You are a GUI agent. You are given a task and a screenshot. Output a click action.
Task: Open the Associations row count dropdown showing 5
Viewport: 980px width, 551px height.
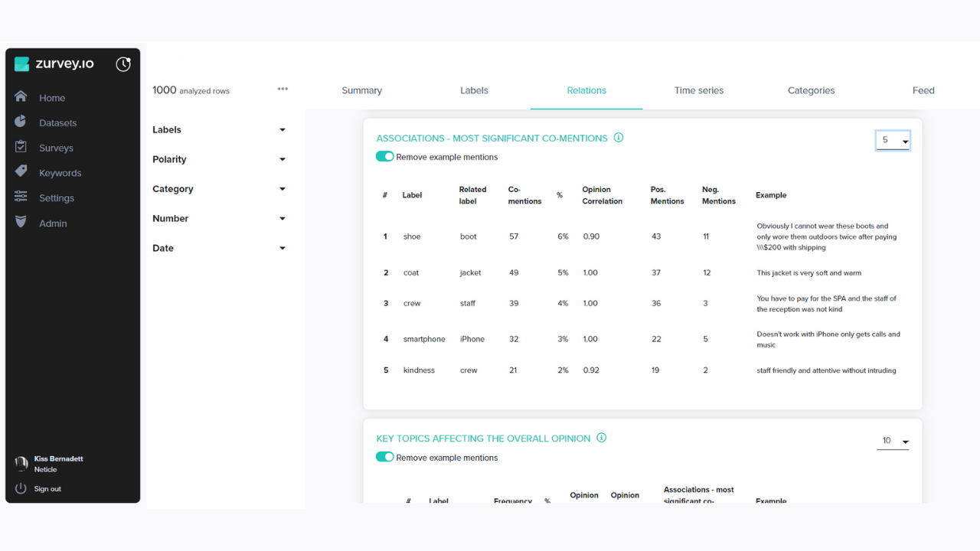pos(893,140)
